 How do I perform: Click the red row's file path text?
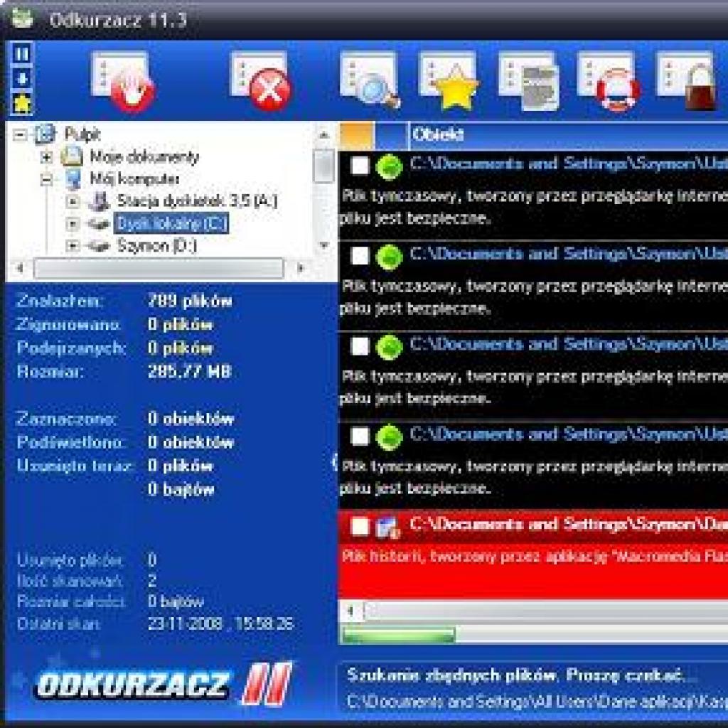click(x=569, y=525)
